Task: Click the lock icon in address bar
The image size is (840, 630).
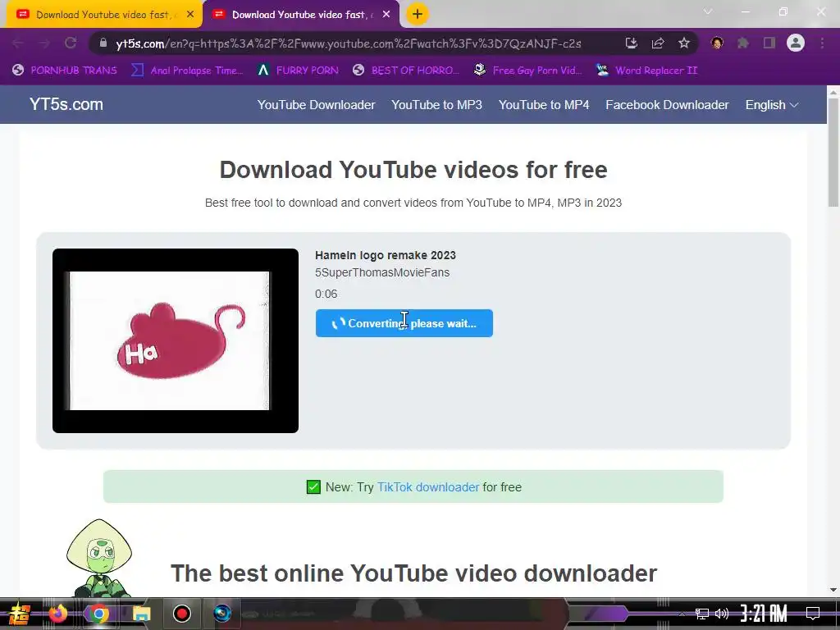Action: pos(103,43)
